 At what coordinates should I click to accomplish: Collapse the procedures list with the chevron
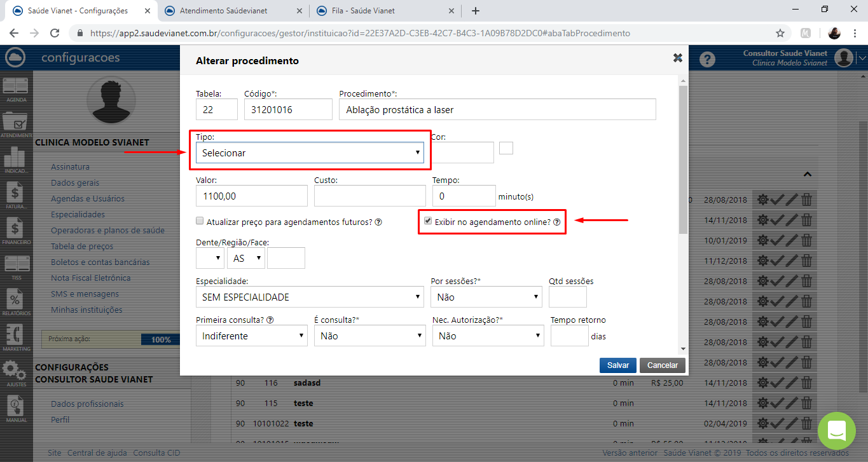(807, 173)
